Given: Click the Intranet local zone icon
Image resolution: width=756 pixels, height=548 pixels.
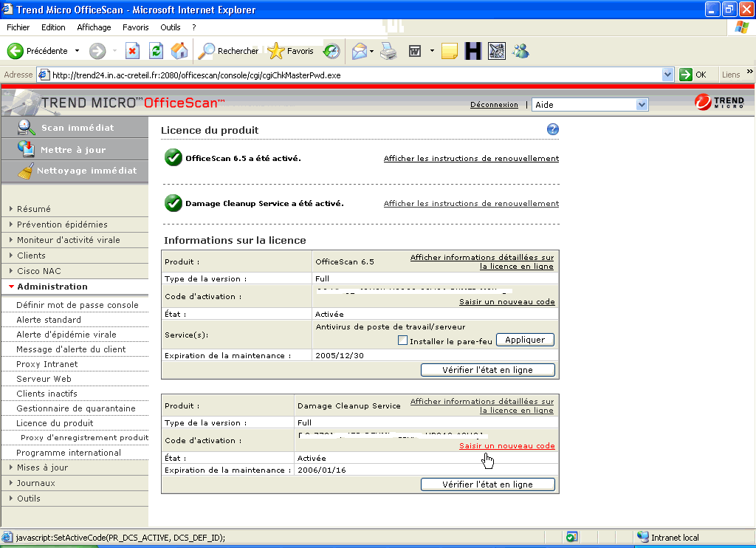Looking at the screenshot, I should pos(643,537).
